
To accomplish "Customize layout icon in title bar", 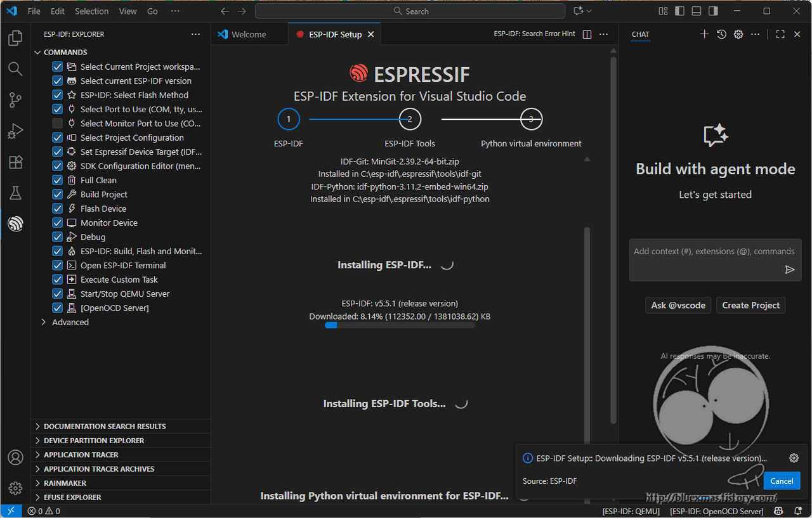I will click(x=664, y=11).
